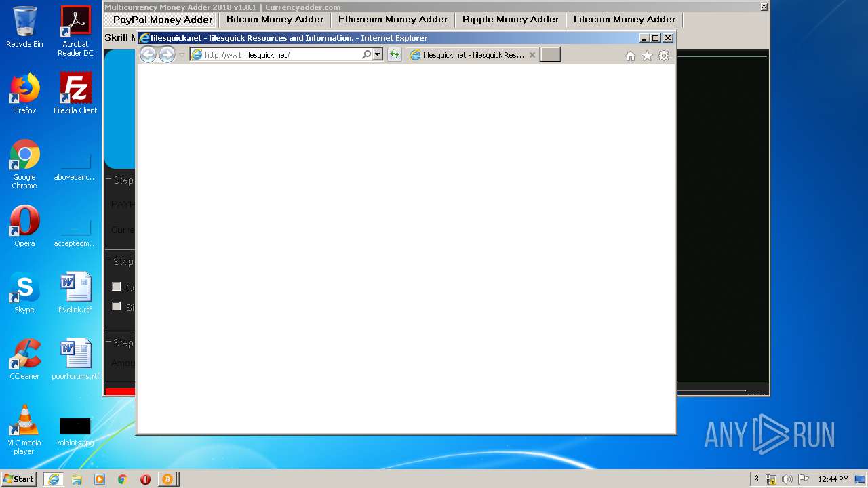
Task: Close the Multicurrency Money Adder window
Action: tap(764, 7)
